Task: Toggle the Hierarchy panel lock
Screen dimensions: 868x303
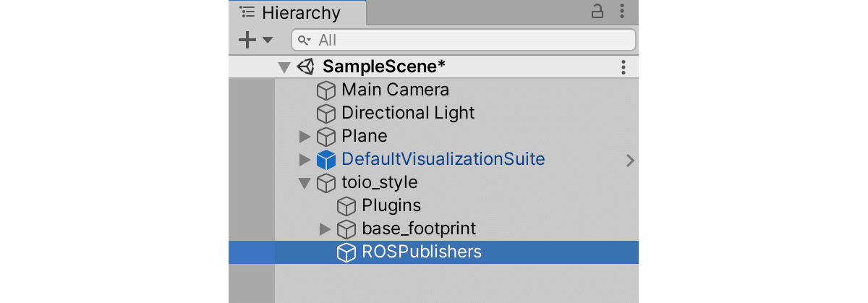Action: [597, 12]
